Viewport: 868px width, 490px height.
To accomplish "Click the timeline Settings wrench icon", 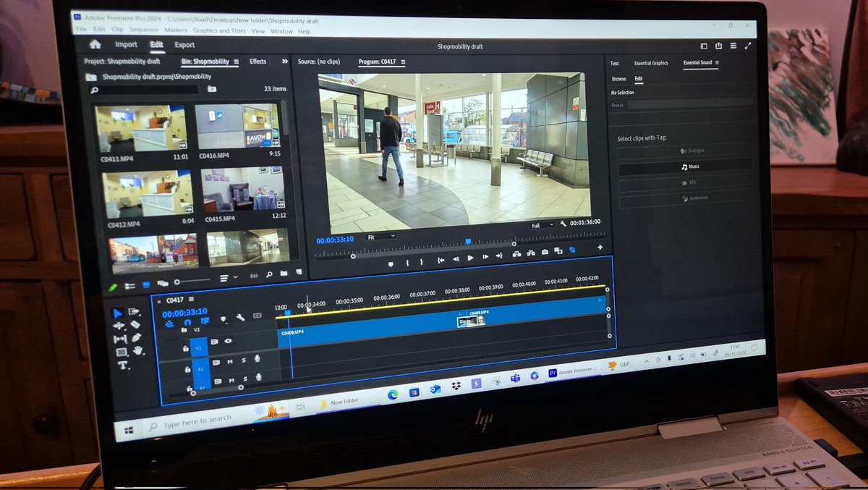I will pyautogui.click(x=240, y=318).
